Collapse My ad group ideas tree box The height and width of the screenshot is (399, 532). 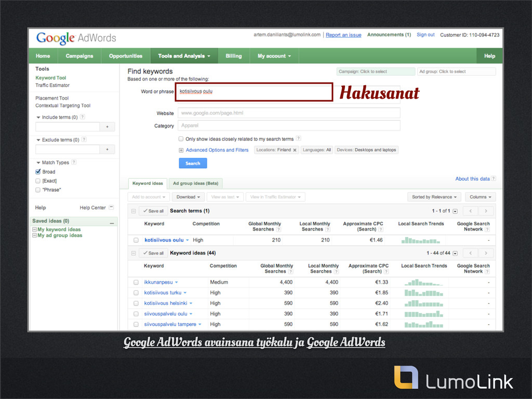pyautogui.click(x=34, y=235)
